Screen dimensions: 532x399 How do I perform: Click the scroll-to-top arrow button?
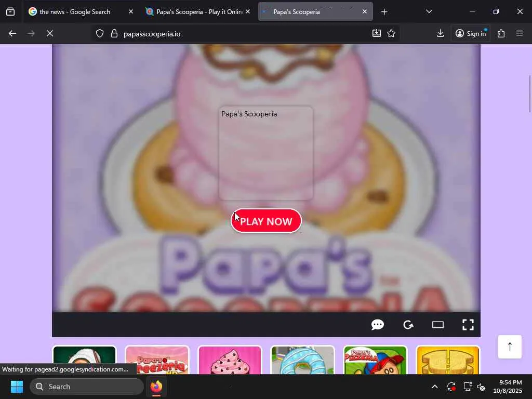(510, 347)
